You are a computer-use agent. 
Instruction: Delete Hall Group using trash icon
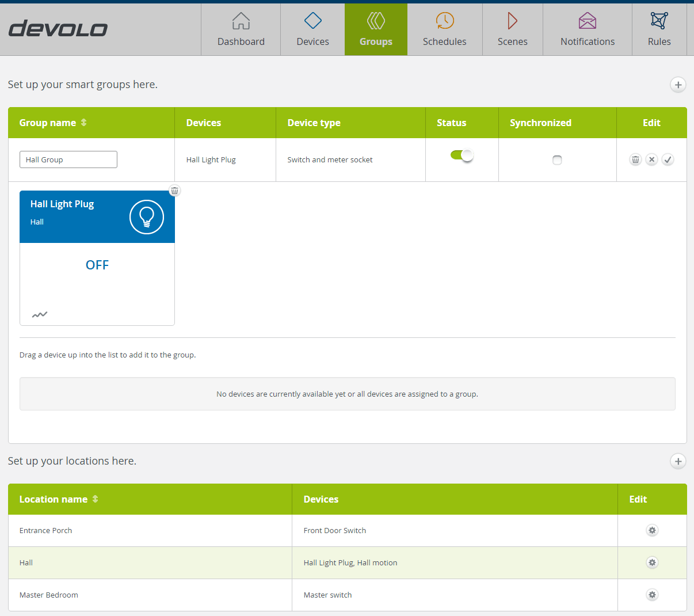pos(635,159)
